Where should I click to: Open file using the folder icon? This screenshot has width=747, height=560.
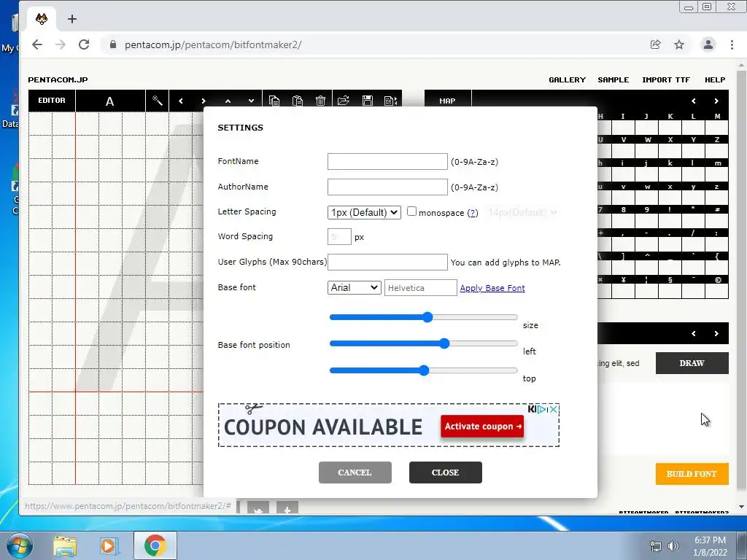[x=344, y=101]
